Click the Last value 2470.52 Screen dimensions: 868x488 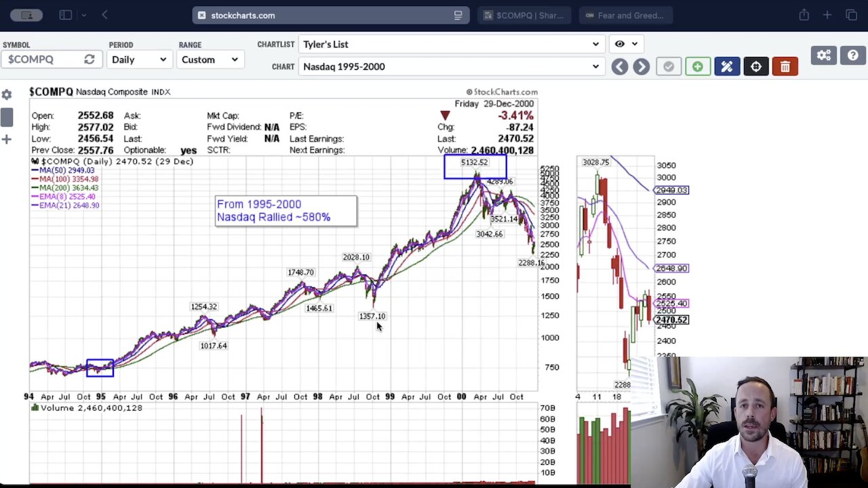tap(515, 138)
